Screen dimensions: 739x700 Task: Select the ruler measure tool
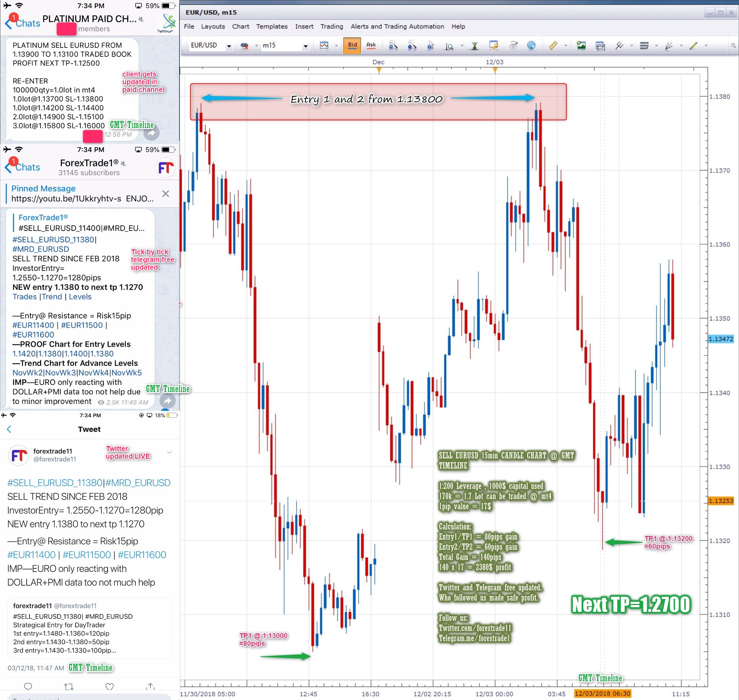coord(553,46)
